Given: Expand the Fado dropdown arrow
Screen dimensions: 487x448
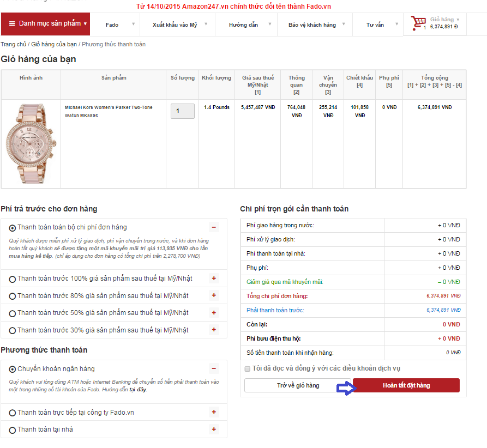Looking at the screenshot, I should 133,24.
